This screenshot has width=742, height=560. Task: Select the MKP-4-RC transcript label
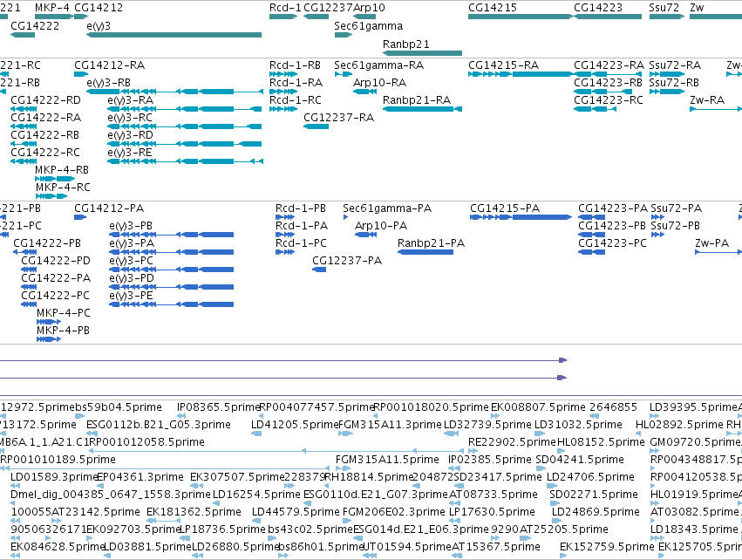tap(63, 188)
